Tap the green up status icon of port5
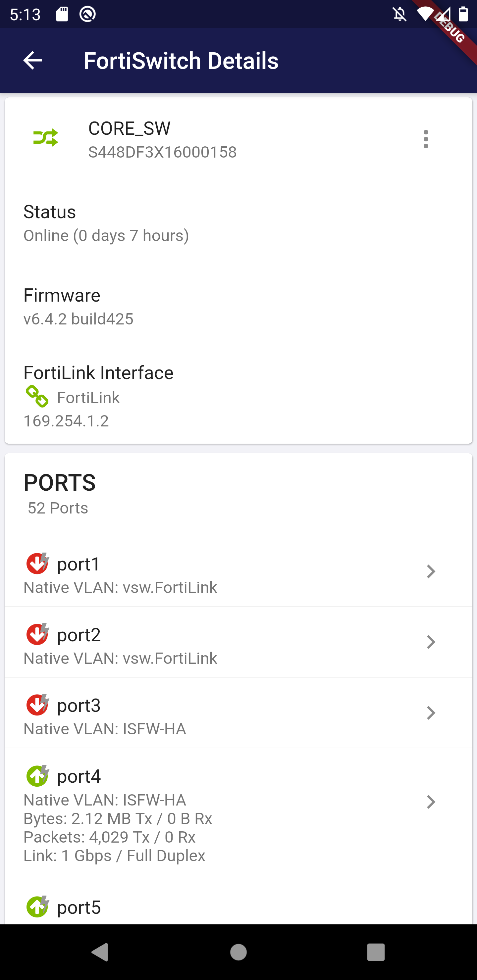 (37, 907)
